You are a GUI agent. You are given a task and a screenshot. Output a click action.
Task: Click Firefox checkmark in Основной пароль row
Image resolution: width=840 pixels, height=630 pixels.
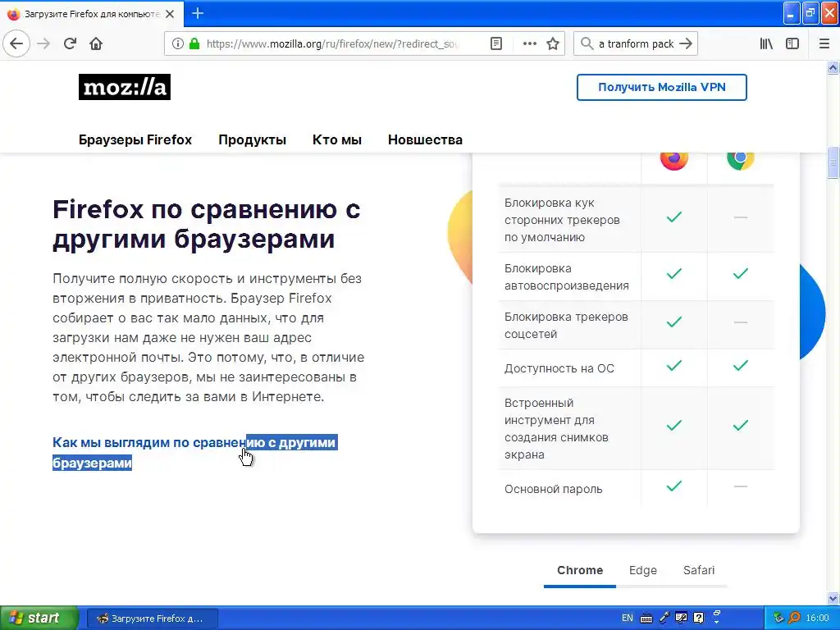[674, 486]
